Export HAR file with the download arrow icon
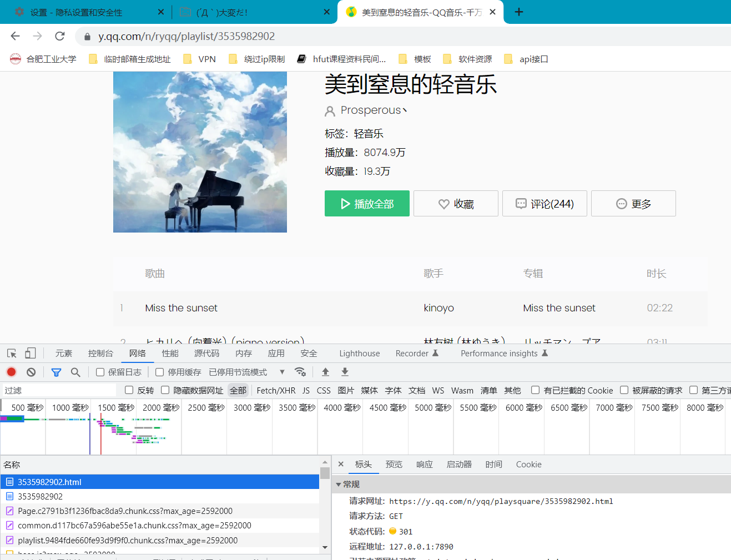731x560 pixels. (x=344, y=372)
